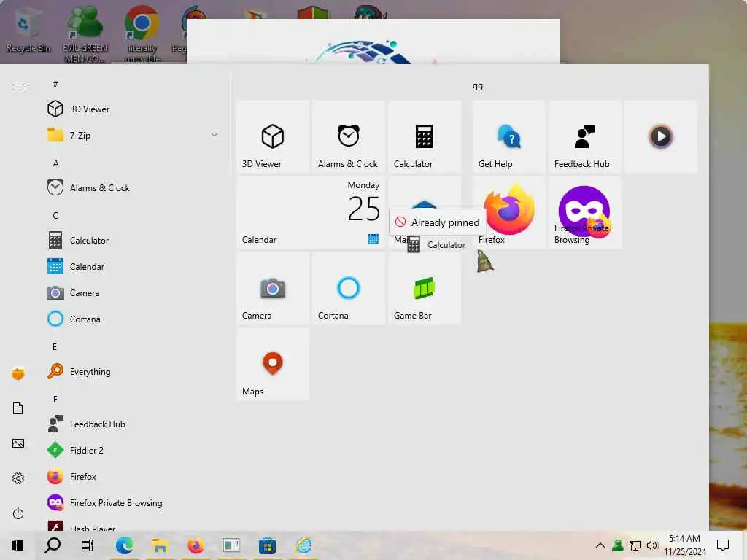This screenshot has width=747, height=560.
Task: Open network status tray icon
Action: pyautogui.click(x=635, y=545)
